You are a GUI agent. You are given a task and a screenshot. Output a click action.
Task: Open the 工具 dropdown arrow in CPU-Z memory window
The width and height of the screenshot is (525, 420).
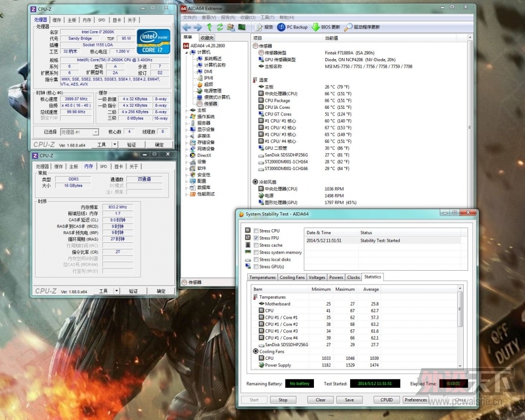[117, 291]
